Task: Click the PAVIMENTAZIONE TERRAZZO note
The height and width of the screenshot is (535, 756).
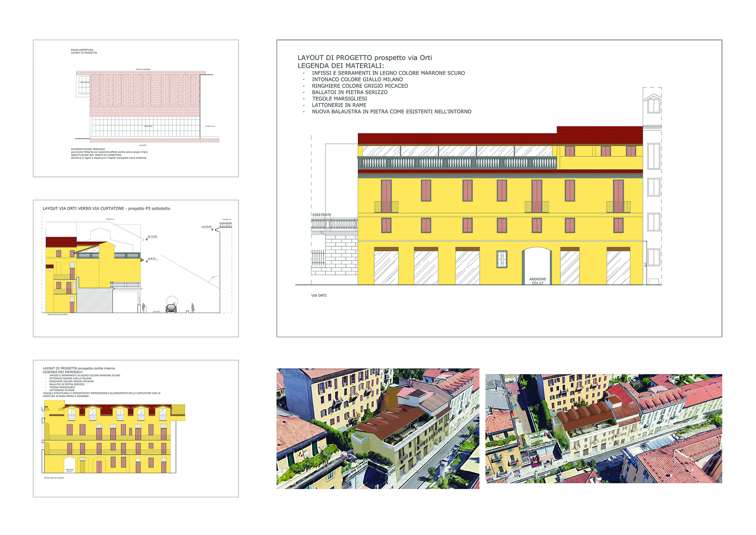Action: (x=88, y=149)
